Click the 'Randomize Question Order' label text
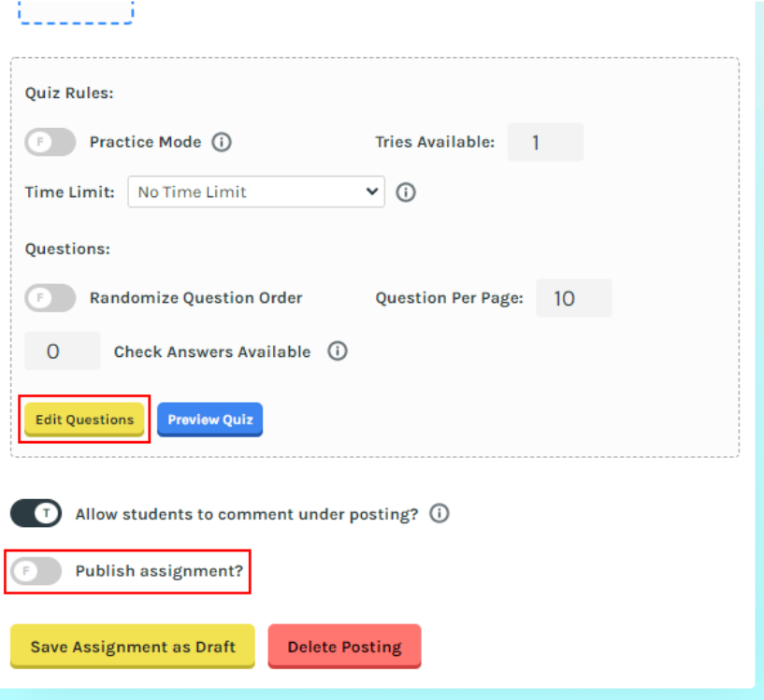This screenshot has width=764, height=700. [195, 298]
